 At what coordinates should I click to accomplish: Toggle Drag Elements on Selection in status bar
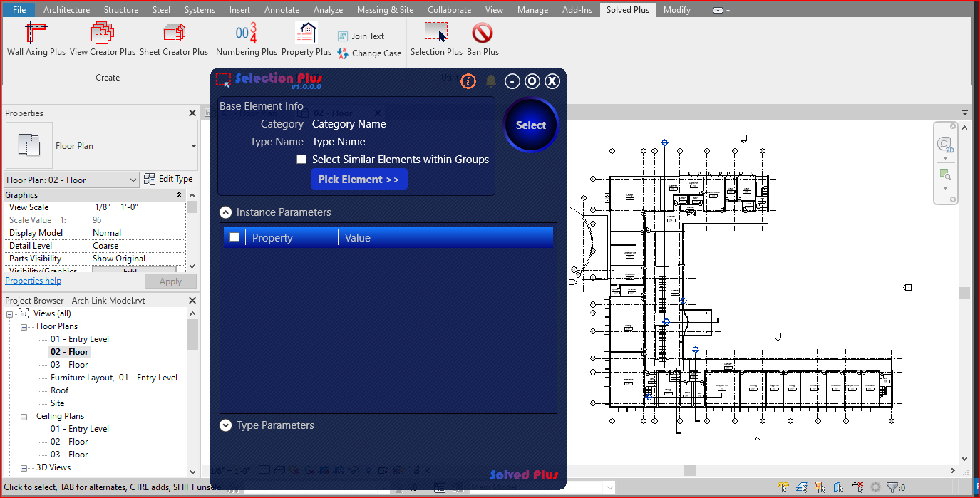[857, 487]
